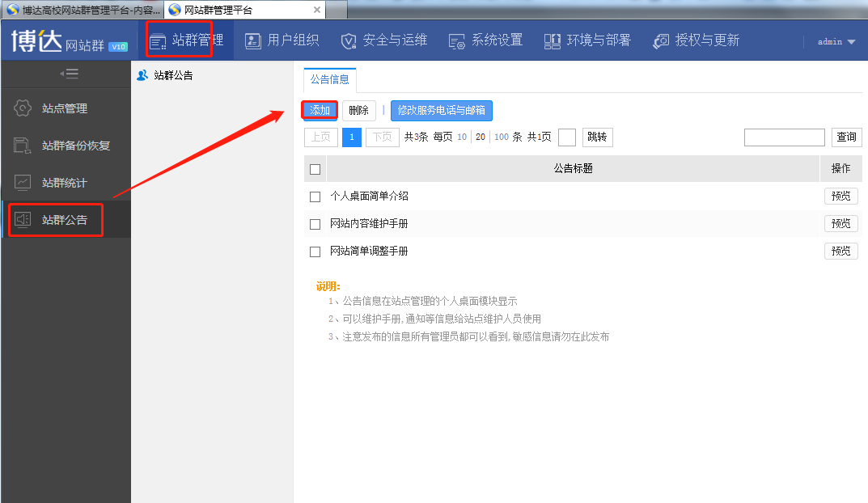Click the 环境与部署 icon in top navigation
Viewport: 868px width, 503px height.
(553, 40)
